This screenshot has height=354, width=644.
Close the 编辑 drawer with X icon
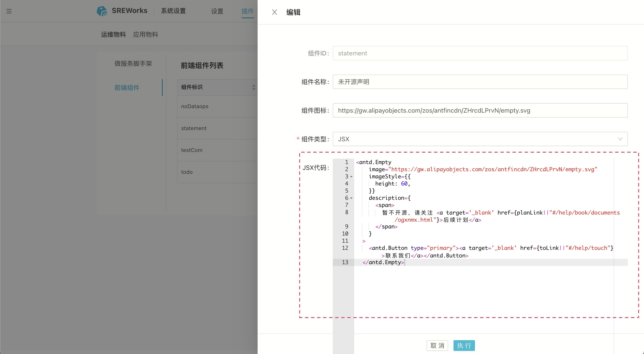(x=274, y=12)
